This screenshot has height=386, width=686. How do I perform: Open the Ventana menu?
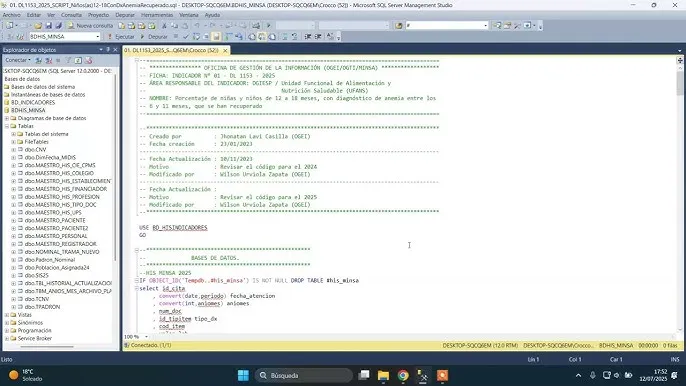tap(189, 15)
